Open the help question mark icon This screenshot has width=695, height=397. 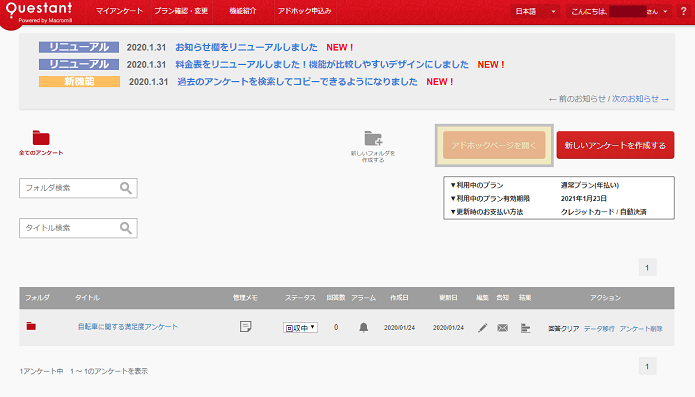pyautogui.click(x=683, y=12)
